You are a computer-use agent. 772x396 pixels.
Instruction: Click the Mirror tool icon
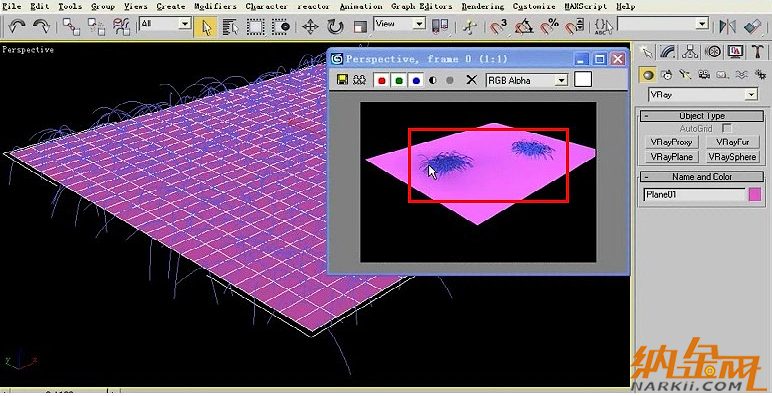[x=727, y=26]
